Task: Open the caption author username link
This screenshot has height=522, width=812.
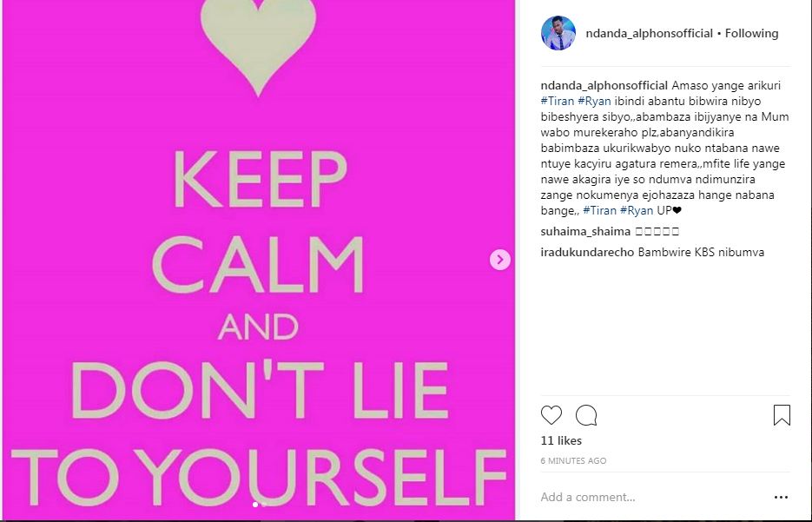Action: [x=604, y=85]
